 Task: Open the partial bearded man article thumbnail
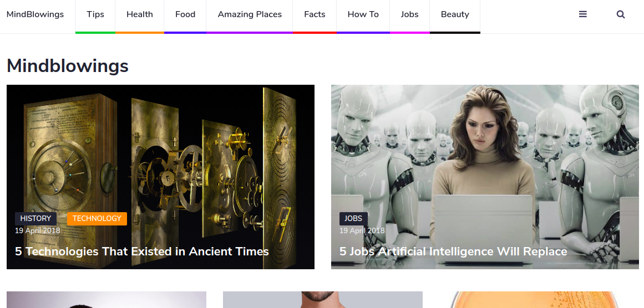322,300
